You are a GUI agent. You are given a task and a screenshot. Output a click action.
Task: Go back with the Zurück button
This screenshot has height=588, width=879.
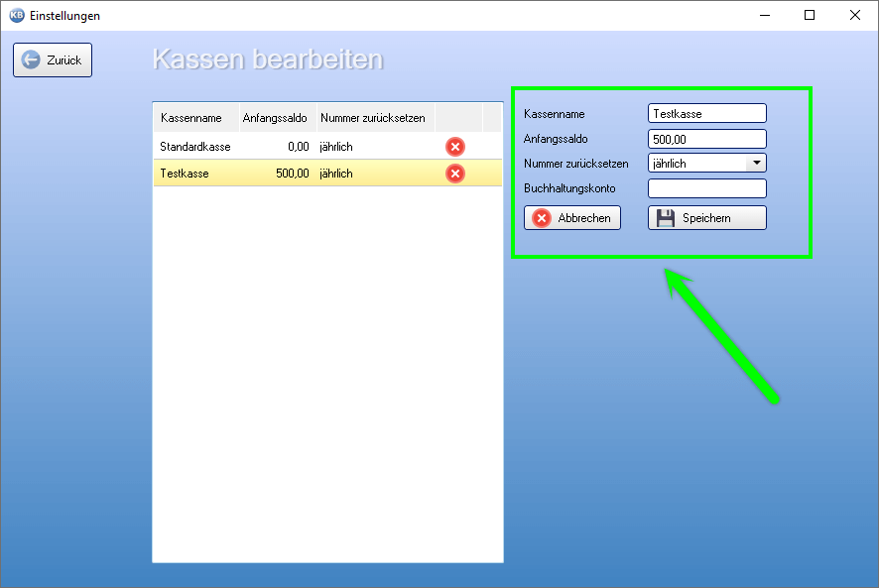tap(53, 59)
